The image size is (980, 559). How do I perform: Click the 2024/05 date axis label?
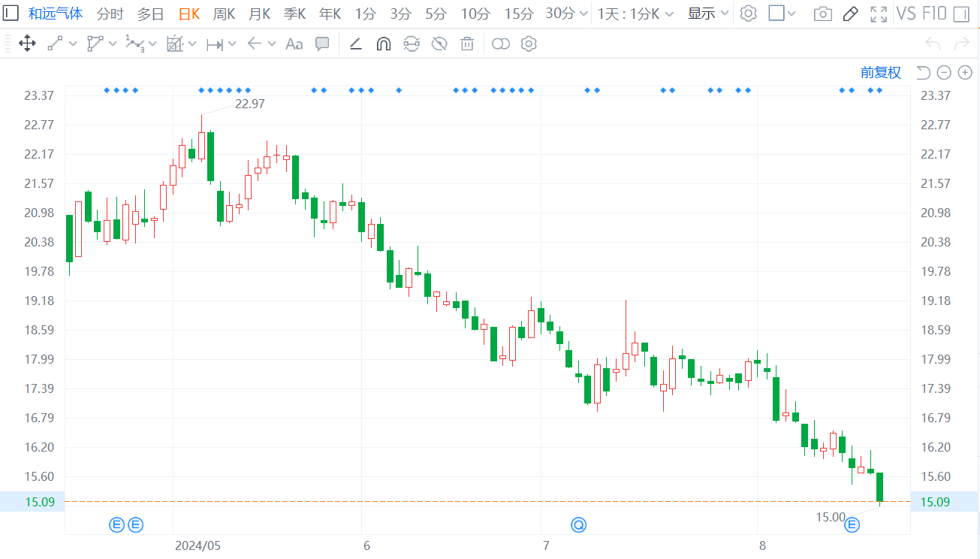pyautogui.click(x=198, y=545)
